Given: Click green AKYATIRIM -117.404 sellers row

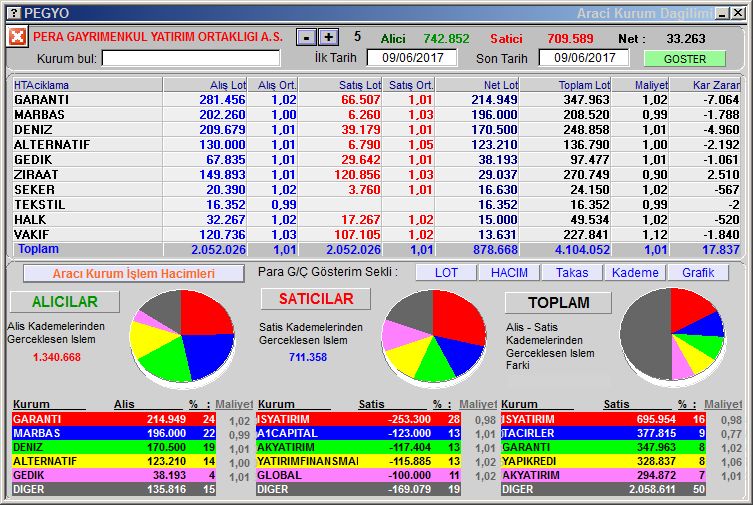Looking at the screenshot, I should (x=358, y=447).
